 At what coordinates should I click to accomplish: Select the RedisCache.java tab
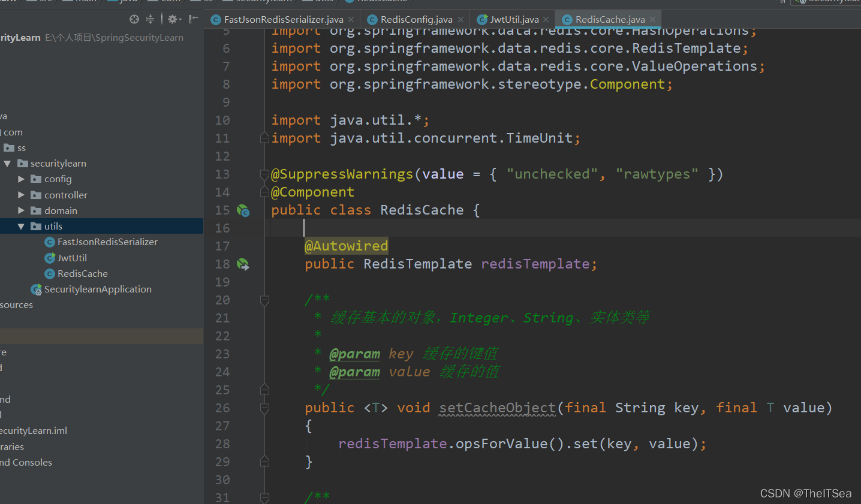pos(609,20)
